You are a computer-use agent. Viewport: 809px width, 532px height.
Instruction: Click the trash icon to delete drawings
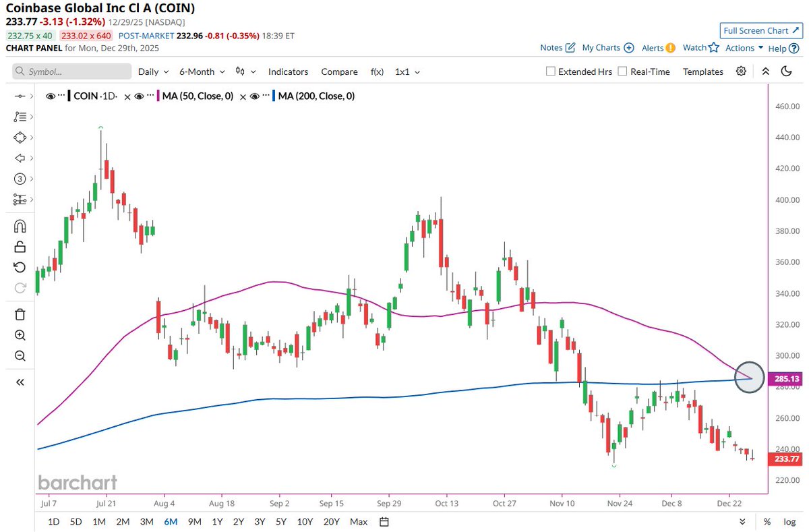coord(20,314)
